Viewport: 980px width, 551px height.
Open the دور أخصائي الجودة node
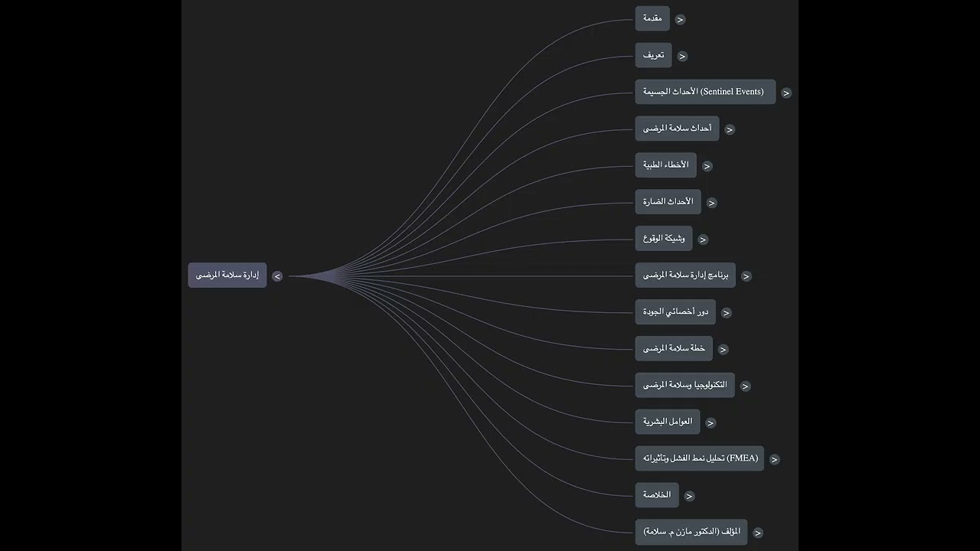(675, 312)
